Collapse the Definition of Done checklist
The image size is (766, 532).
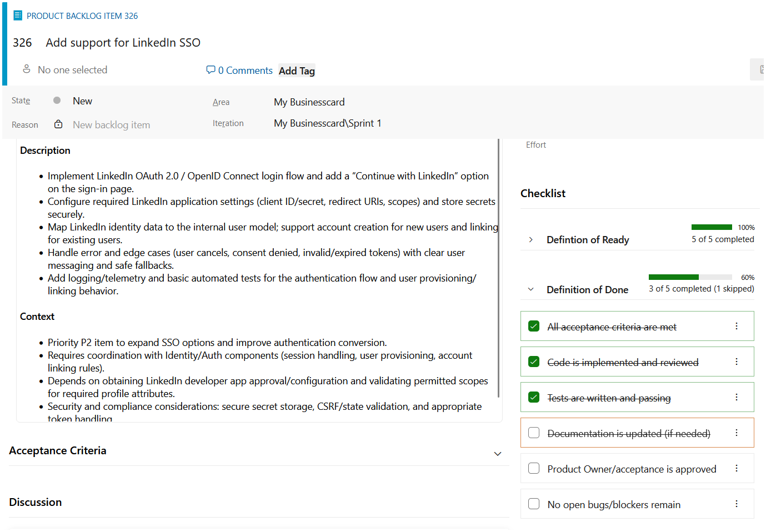tap(531, 289)
